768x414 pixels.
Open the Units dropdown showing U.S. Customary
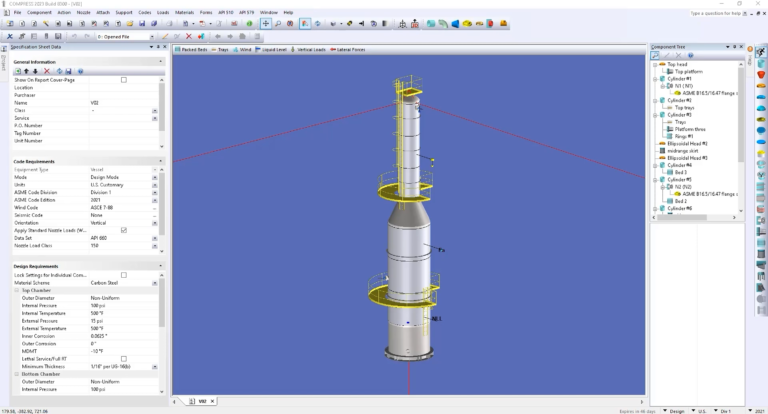click(x=155, y=185)
